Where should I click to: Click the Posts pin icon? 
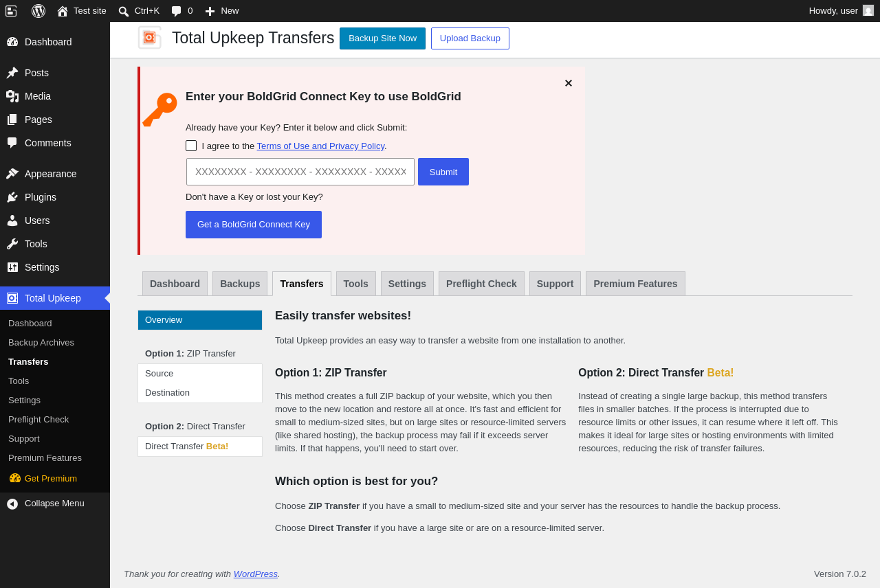coord(12,73)
